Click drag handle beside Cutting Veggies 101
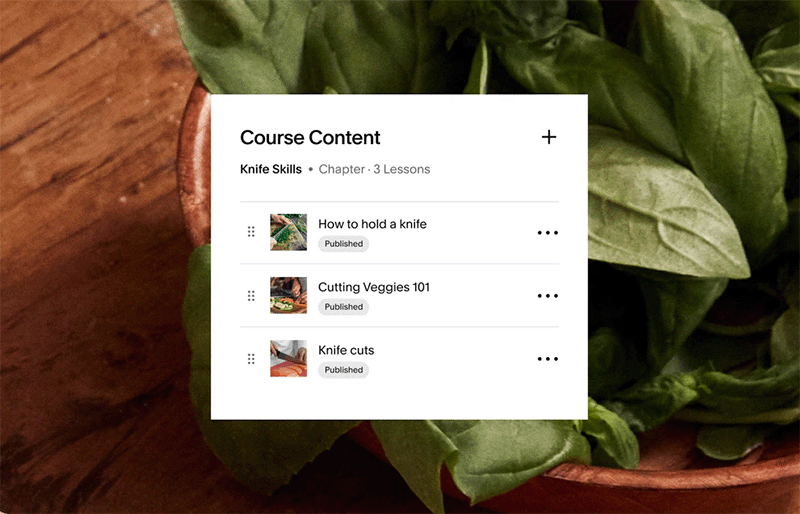The width and height of the screenshot is (800, 514). 251,296
